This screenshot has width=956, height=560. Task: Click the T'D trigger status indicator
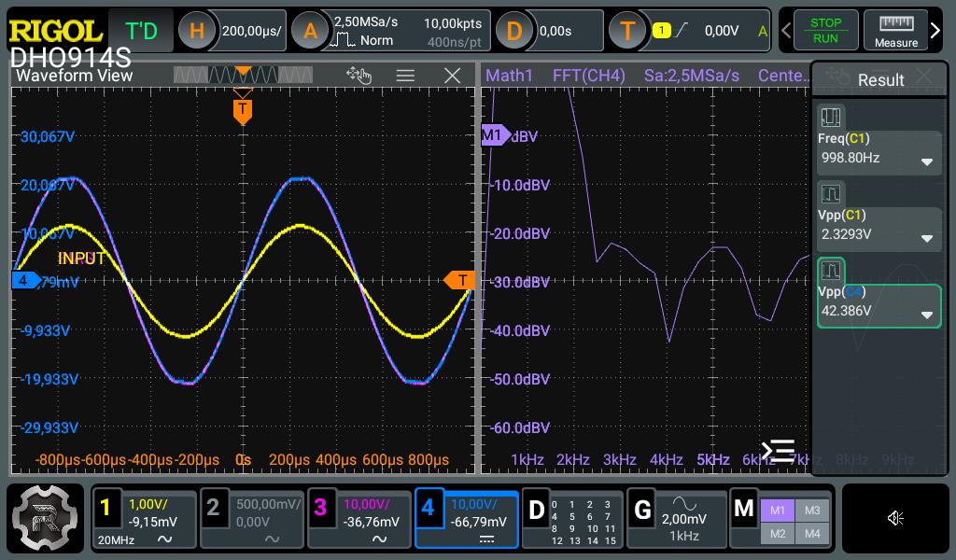(141, 31)
